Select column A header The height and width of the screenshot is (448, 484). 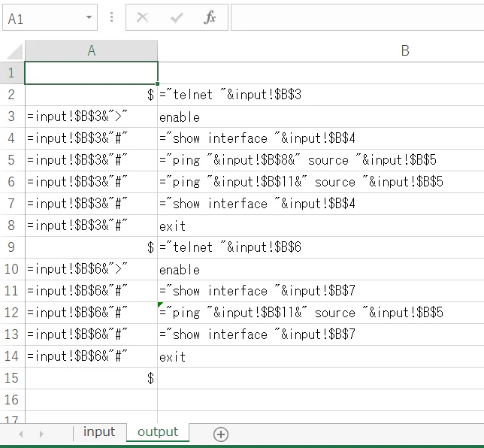click(x=92, y=50)
